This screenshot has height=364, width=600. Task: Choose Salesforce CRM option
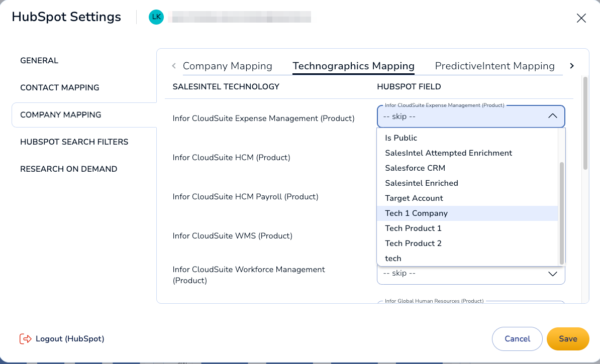pos(467,168)
